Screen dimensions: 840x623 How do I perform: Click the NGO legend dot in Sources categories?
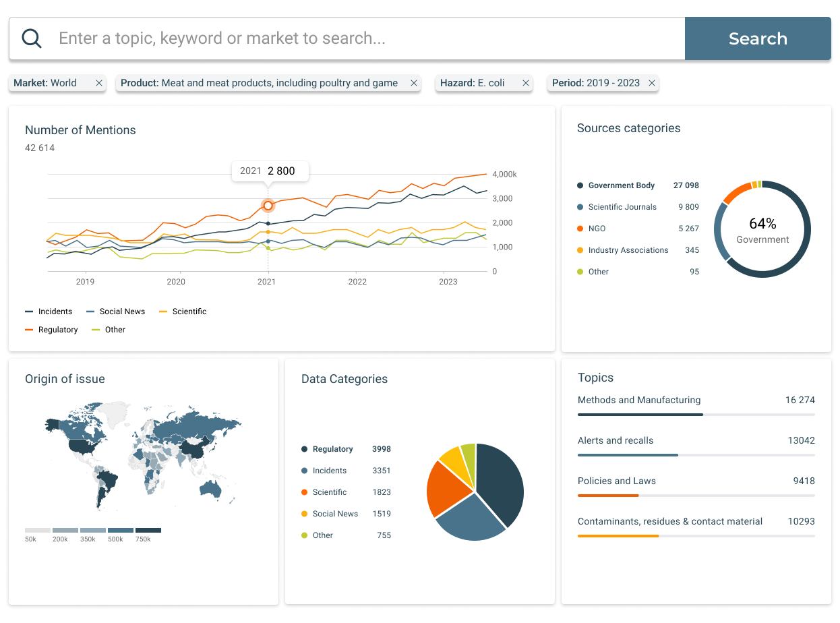click(579, 229)
